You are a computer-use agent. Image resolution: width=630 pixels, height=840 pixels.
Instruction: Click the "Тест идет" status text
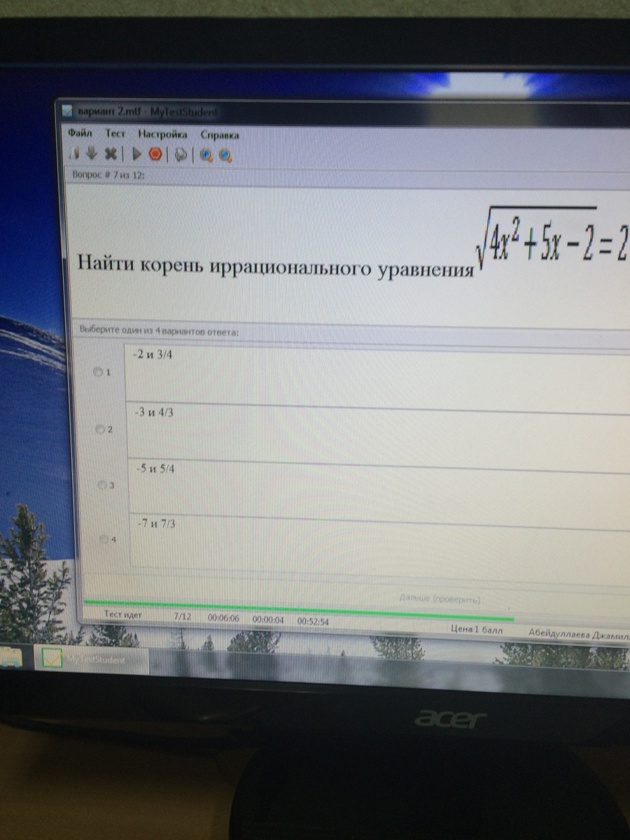(122, 615)
